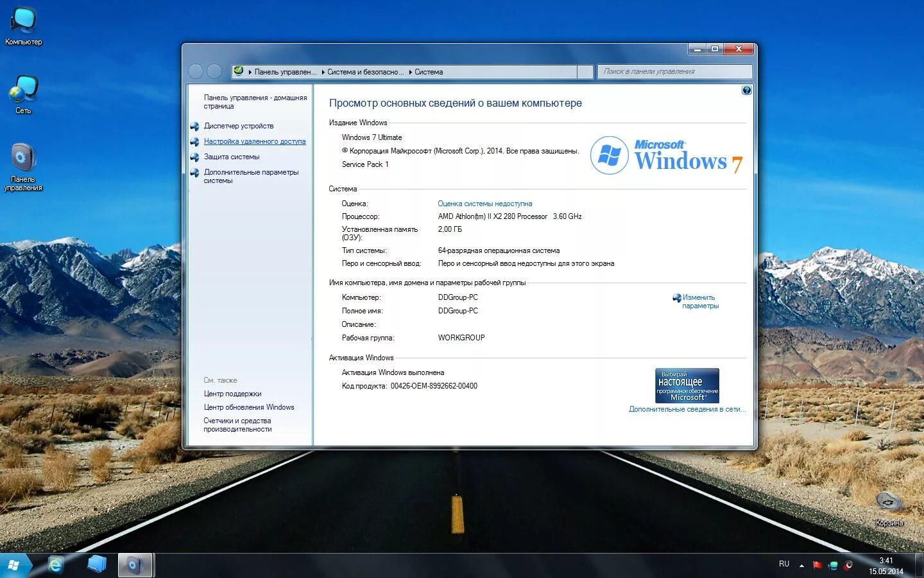Open Диспетчер устройств link

point(239,126)
